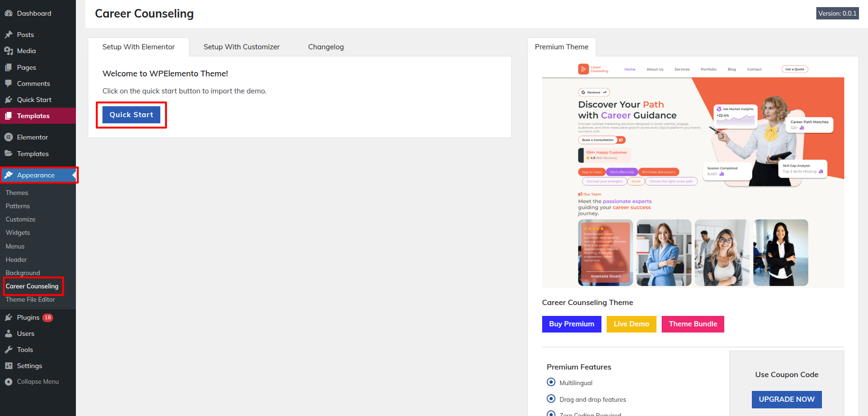Select the Premium Theme tab
Screen dimensions: 868x416
pyautogui.click(x=562, y=47)
